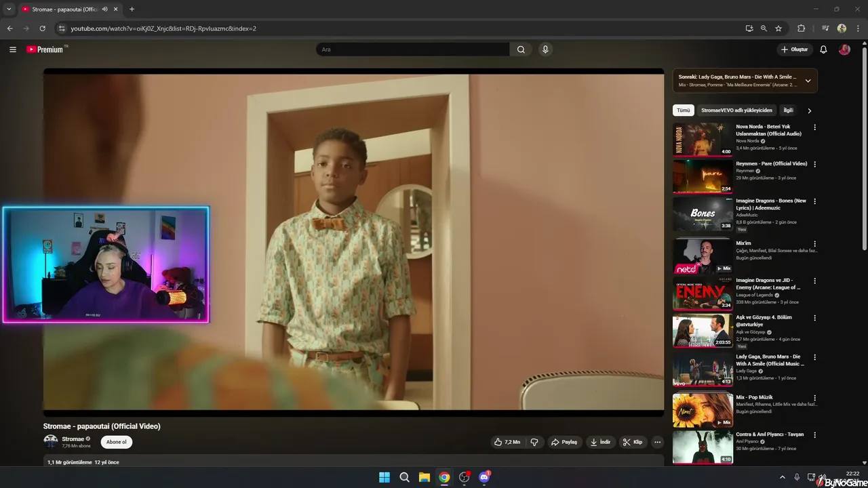The width and height of the screenshot is (868, 488).
Task: Click the search magnifier button
Action: tap(521, 49)
